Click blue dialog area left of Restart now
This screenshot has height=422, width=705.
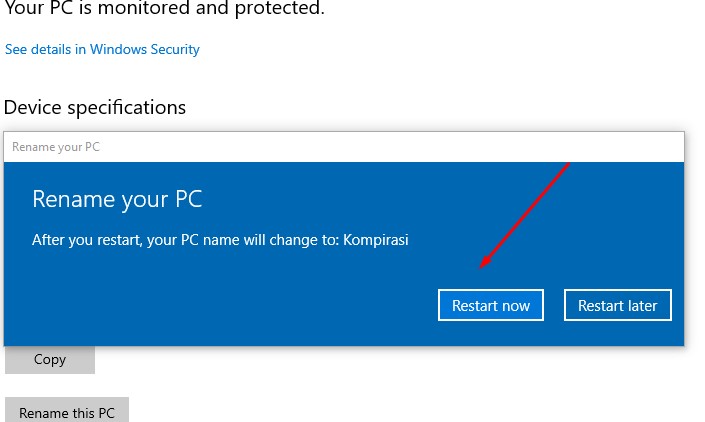(220, 305)
